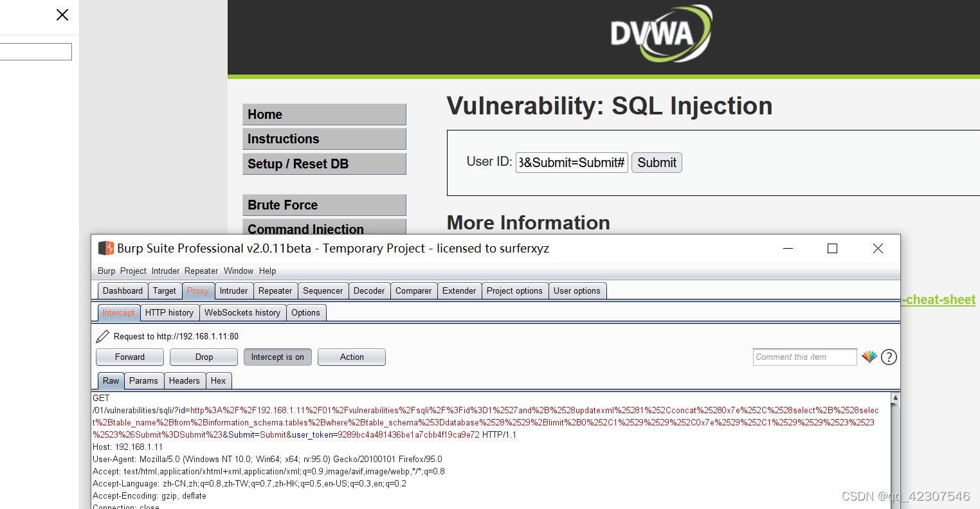Switch to the Intruder tab
The image size is (980, 509).
234,290
